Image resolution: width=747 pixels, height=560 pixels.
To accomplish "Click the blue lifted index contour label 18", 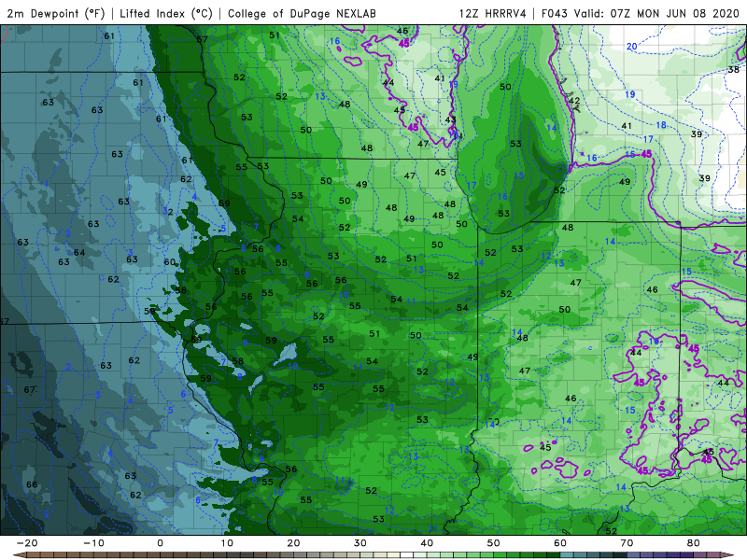I will (661, 125).
